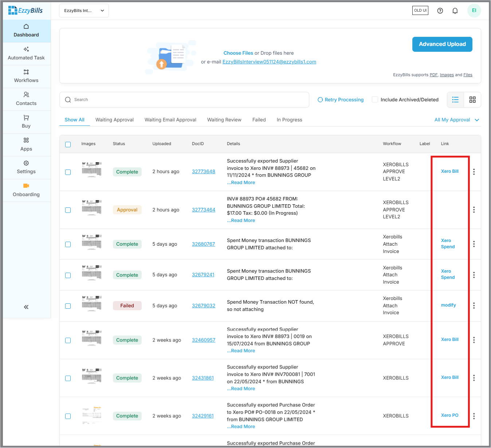
Task: Open Xero PO link for document 32429161
Action: click(450, 415)
